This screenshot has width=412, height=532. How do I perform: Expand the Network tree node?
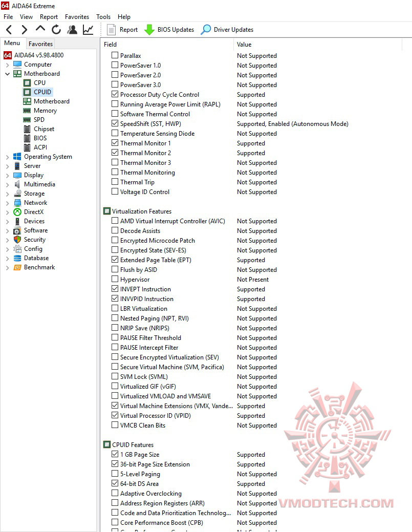(7, 203)
